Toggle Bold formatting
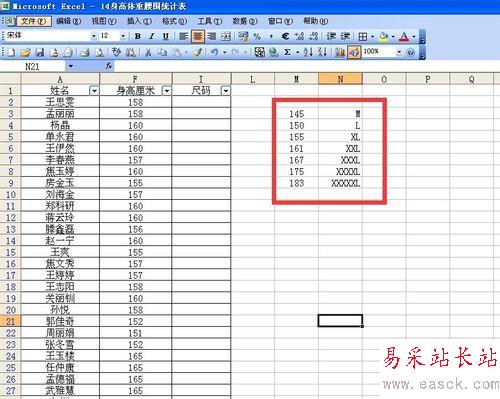The height and width of the screenshot is (399, 500). pyautogui.click(x=137, y=36)
